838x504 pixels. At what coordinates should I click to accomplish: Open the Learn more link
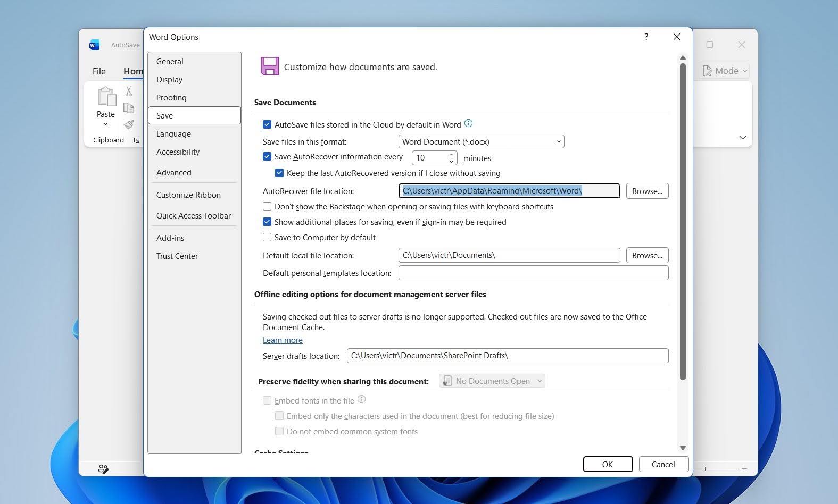tap(283, 340)
